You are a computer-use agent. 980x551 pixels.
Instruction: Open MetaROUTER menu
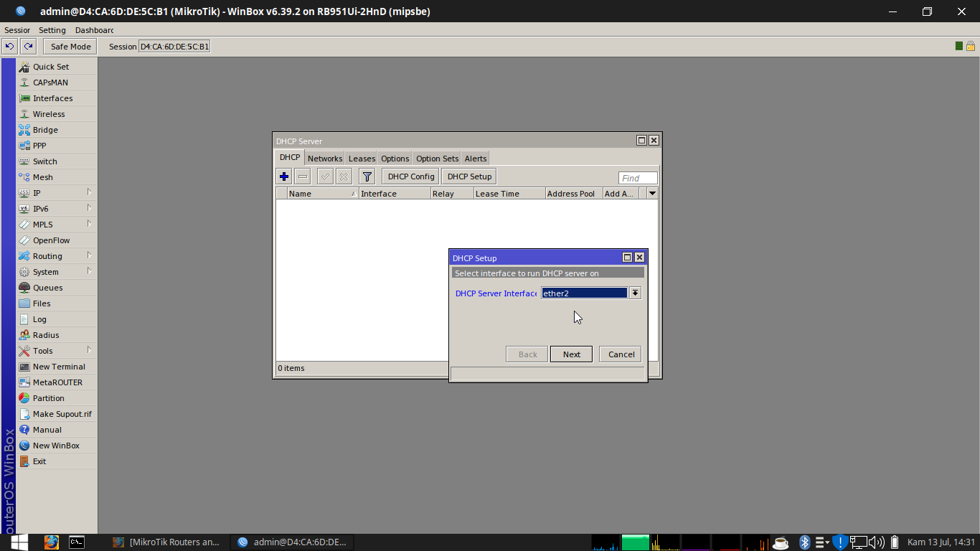[57, 382]
